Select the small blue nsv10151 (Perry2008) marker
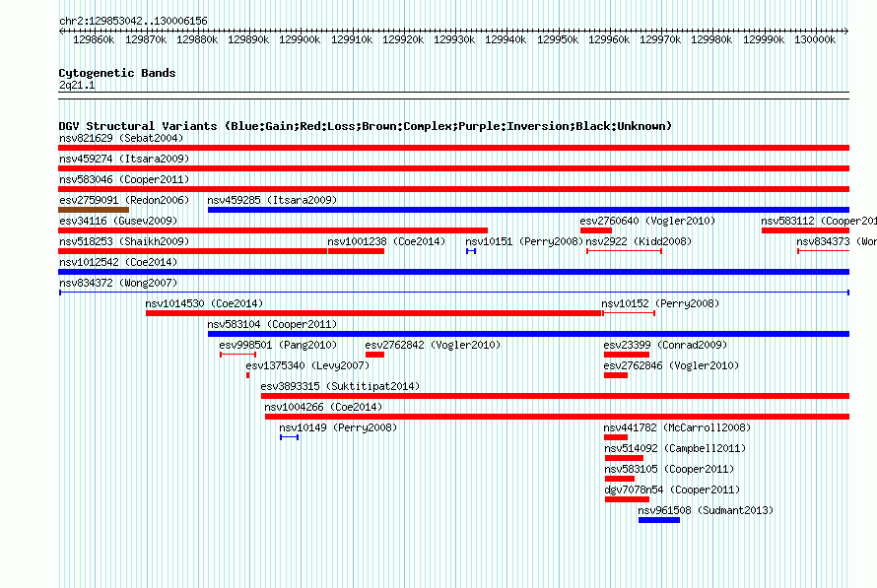This screenshot has height=588, width=877. point(471,251)
